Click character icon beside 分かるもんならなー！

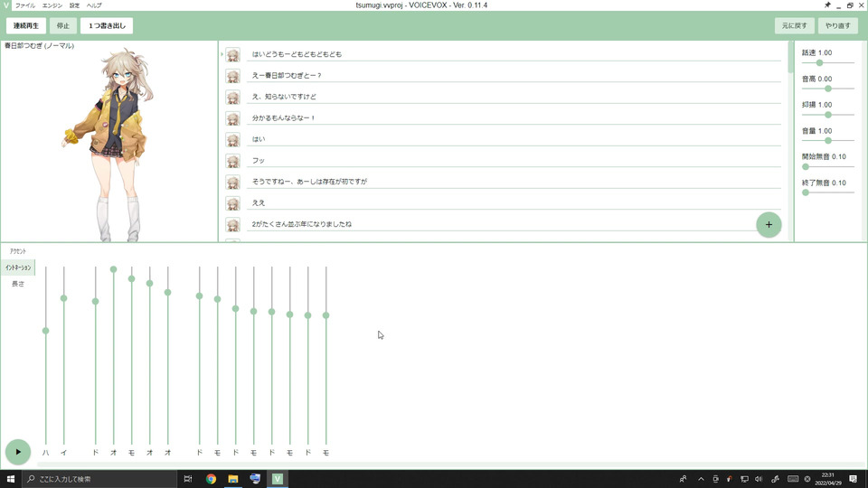click(233, 118)
